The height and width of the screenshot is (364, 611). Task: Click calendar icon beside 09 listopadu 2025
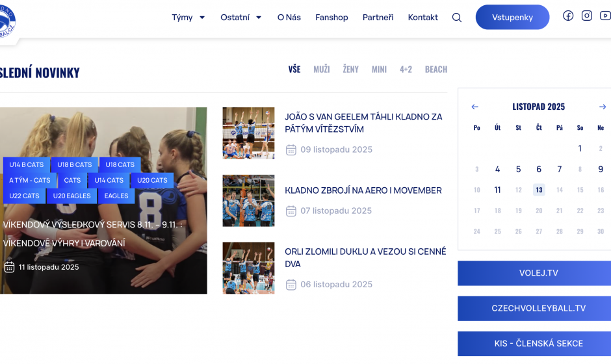pyautogui.click(x=291, y=150)
